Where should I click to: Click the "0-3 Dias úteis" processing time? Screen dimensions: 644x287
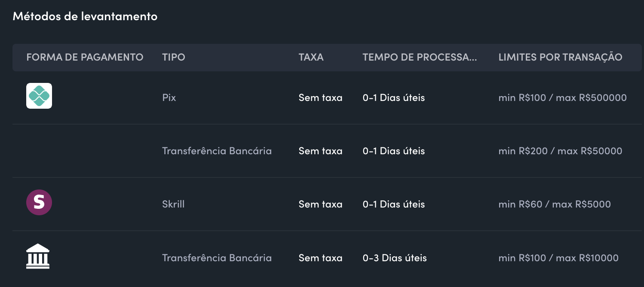(x=395, y=258)
